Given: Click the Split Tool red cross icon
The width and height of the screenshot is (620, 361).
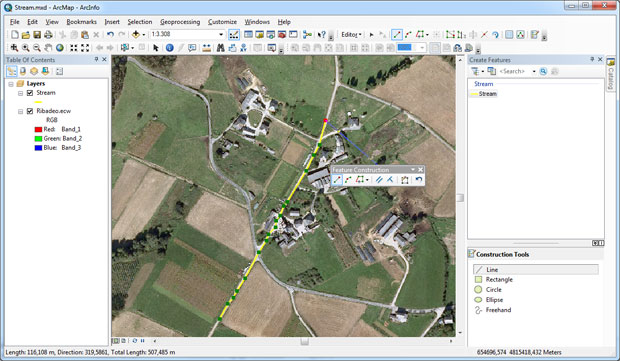Looking at the screenshot, I should [x=484, y=35].
